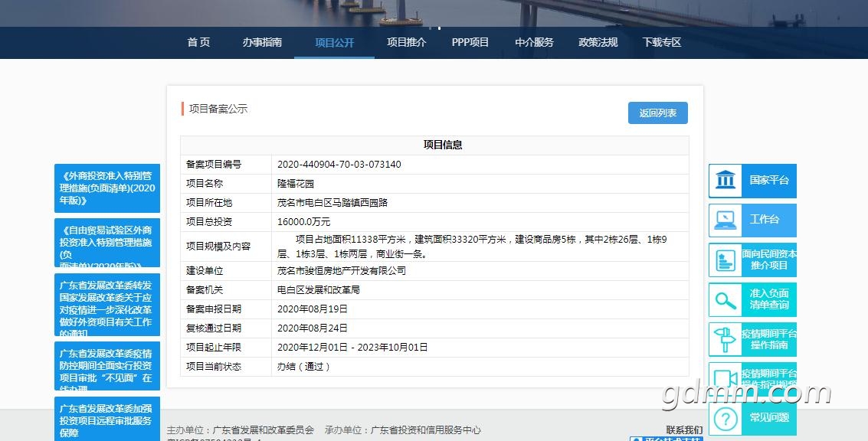Click the 项目信息 table header
The width and height of the screenshot is (868, 441).
click(443, 145)
